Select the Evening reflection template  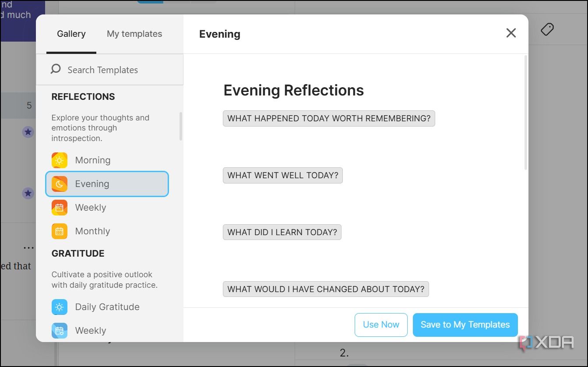pos(107,184)
